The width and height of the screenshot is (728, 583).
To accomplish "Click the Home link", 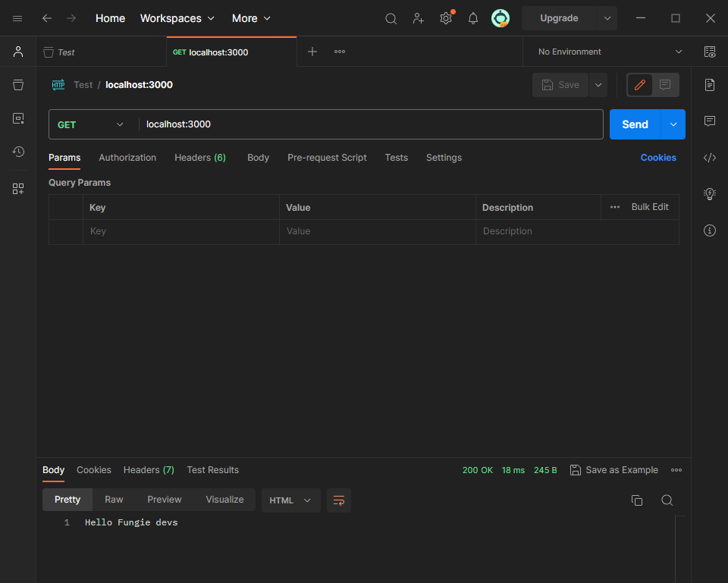I will tap(110, 18).
